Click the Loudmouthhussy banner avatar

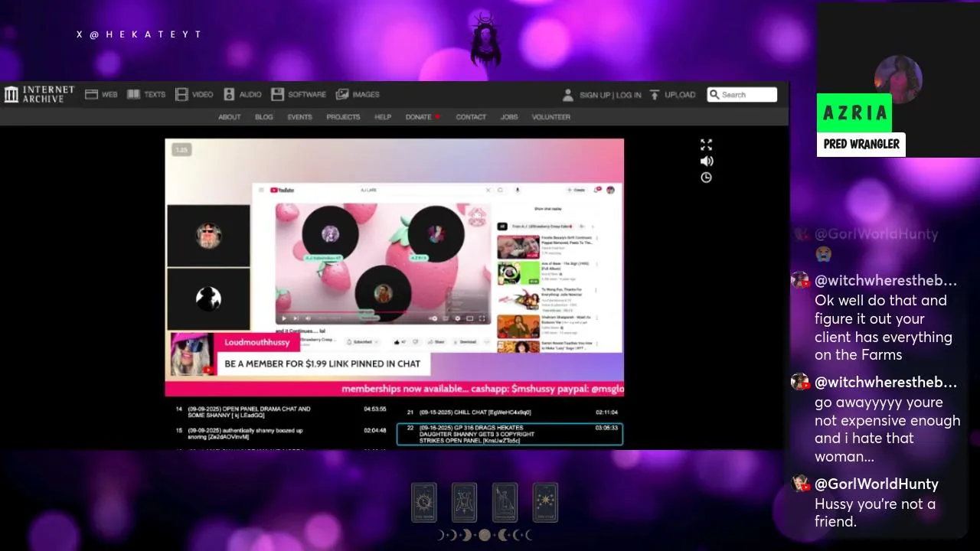(191, 354)
